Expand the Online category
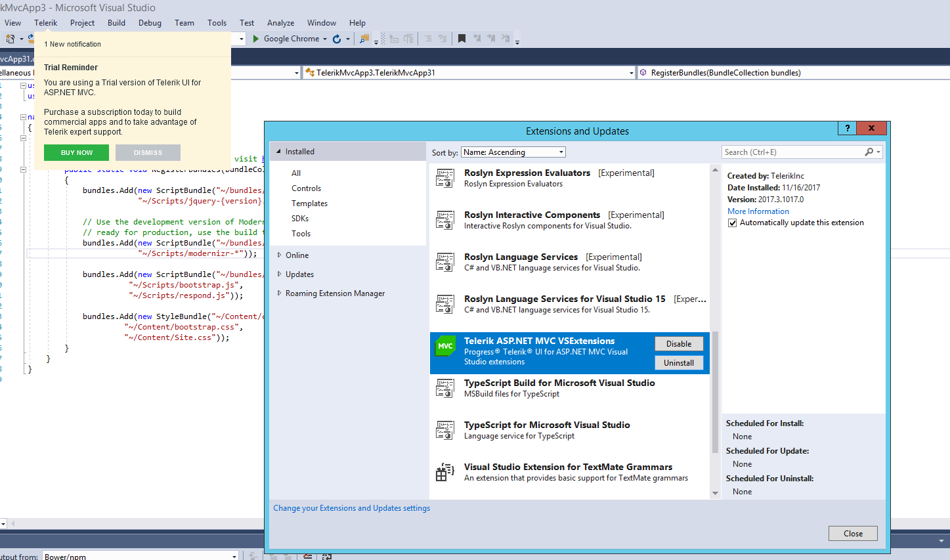This screenshot has width=950, height=560. click(x=279, y=255)
